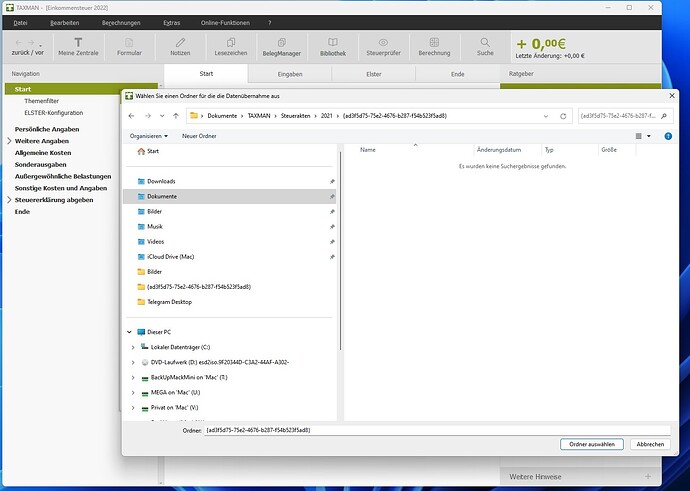The image size is (690, 491).
Task: Select Persönliche Angaben in navigation
Action: pyautogui.click(x=47, y=129)
